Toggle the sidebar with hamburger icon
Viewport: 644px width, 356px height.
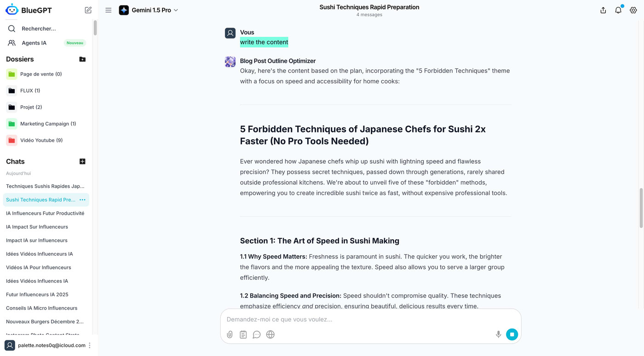pyautogui.click(x=108, y=10)
